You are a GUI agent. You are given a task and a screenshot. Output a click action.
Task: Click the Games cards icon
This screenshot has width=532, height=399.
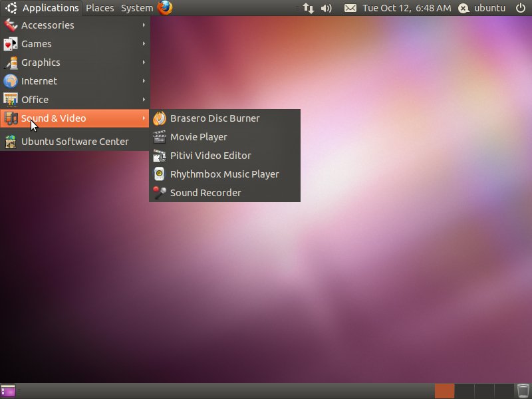[x=11, y=44]
